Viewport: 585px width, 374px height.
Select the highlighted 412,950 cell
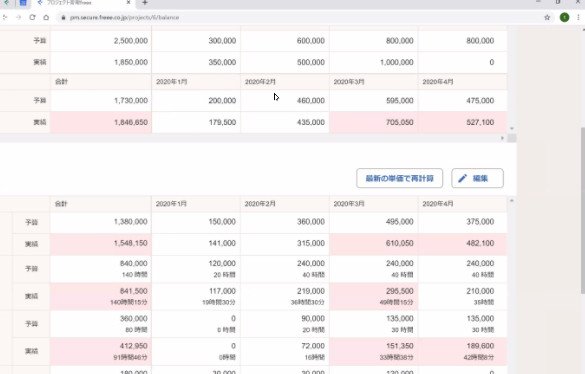click(x=101, y=352)
